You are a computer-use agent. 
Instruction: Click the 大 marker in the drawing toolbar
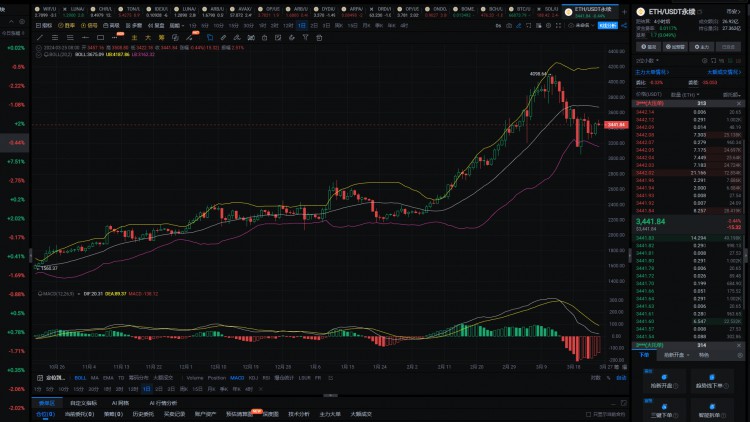pos(148,37)
